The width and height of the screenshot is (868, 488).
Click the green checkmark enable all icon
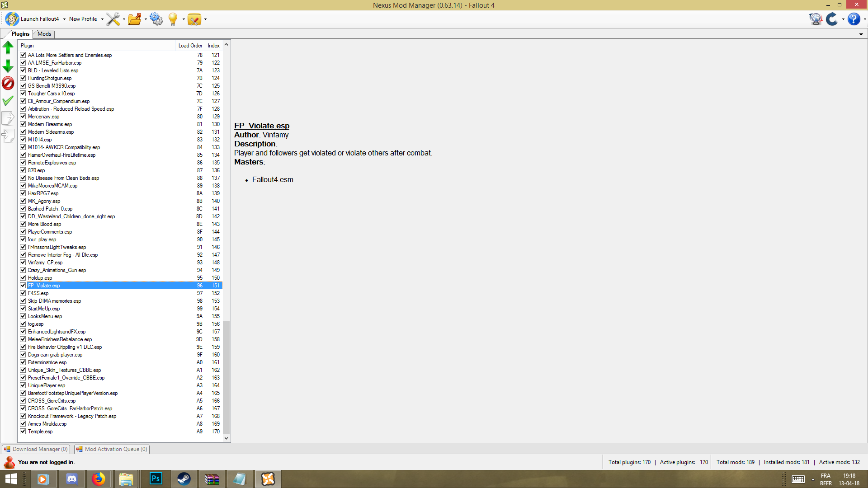coord(8,101)
